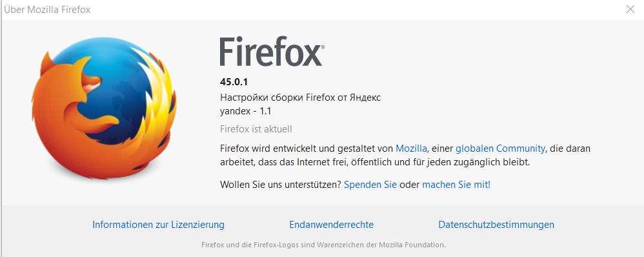Open Informationen zur Lizenzierung

158,225
